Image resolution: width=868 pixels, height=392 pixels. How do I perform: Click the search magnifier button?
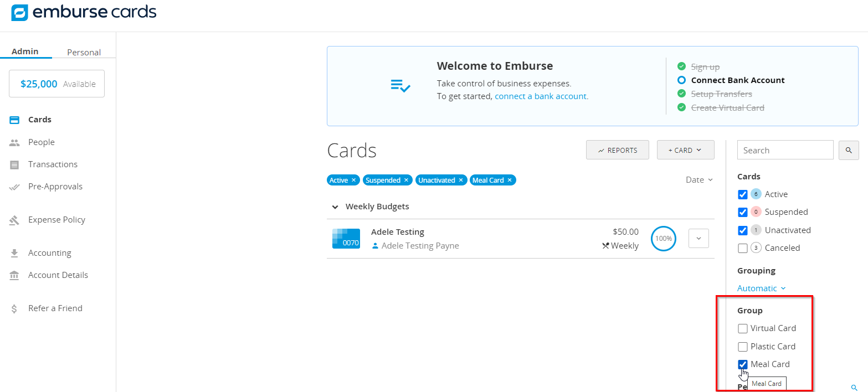coord(848,150)
